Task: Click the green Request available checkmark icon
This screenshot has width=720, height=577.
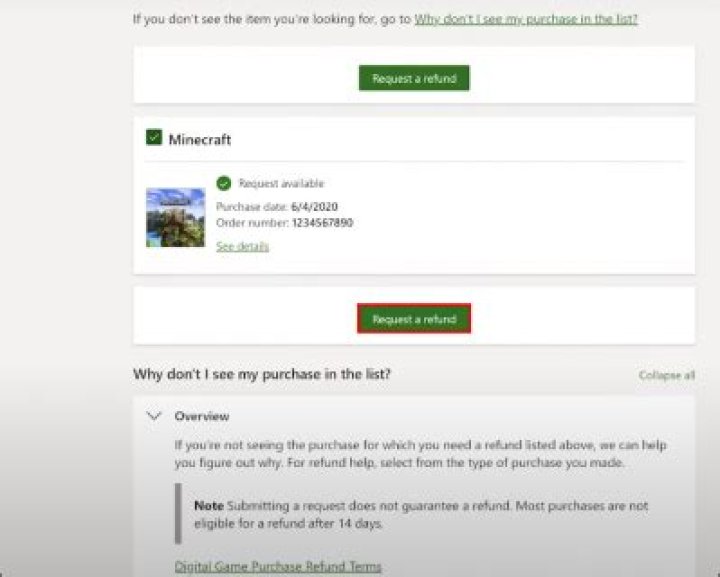Action: point(224,183)
